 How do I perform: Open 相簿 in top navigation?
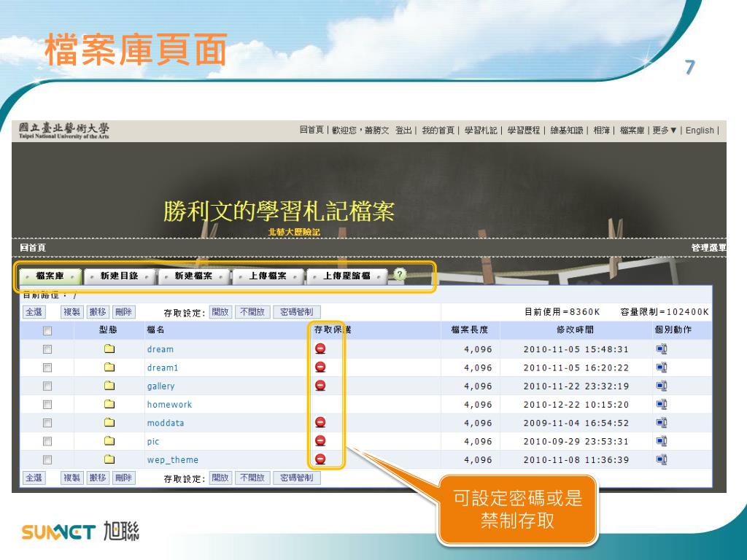coord(602,131)
